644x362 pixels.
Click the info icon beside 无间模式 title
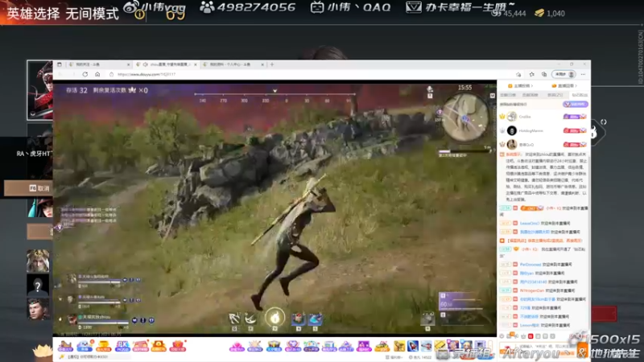point(139,14)
